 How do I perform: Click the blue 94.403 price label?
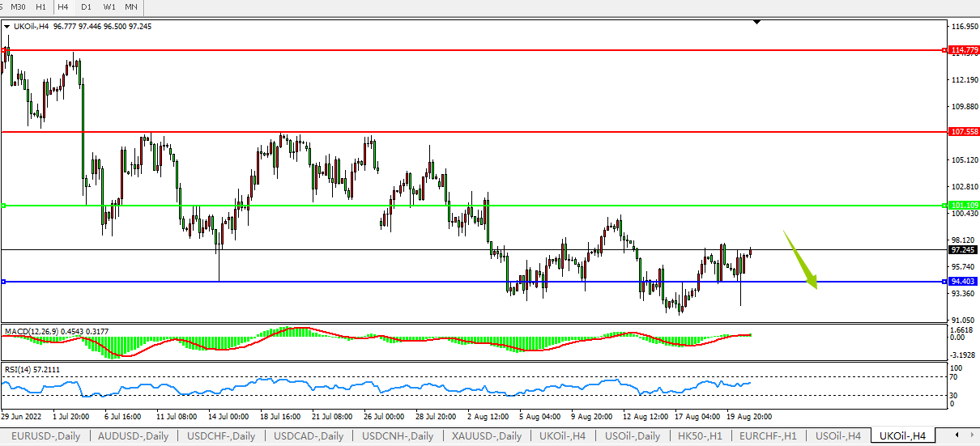964,282
